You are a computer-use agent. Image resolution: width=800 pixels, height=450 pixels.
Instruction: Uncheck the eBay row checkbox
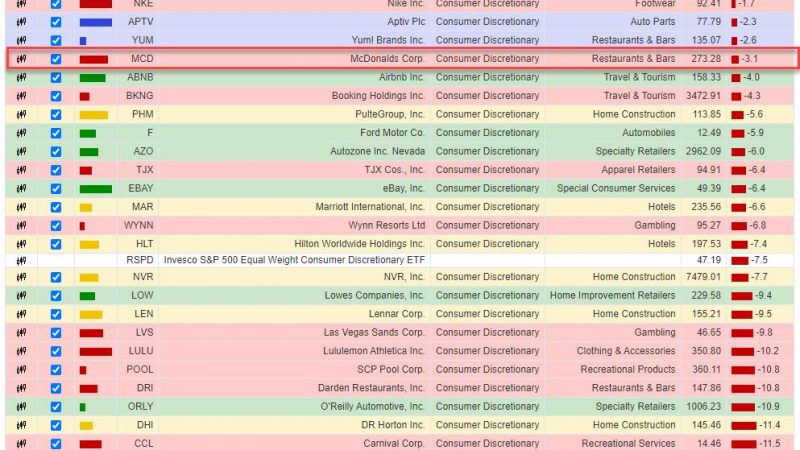(56, 188)
